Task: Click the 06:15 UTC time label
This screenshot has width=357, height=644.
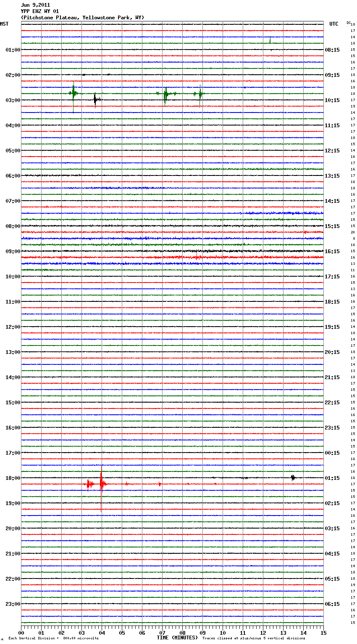Action: (x=332, y=604)
